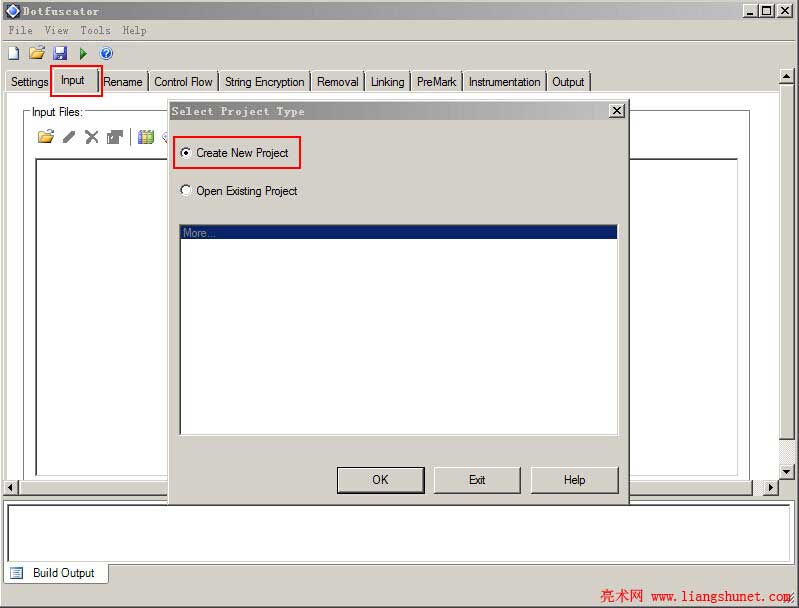Switch to the Linking tab

tap(388, 82)
